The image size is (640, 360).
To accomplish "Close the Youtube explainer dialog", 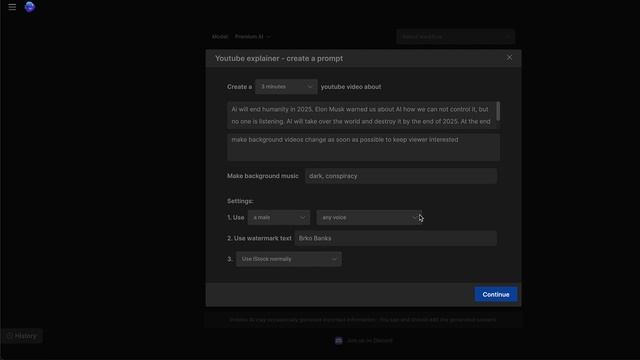I will click(x=509, y=58).
